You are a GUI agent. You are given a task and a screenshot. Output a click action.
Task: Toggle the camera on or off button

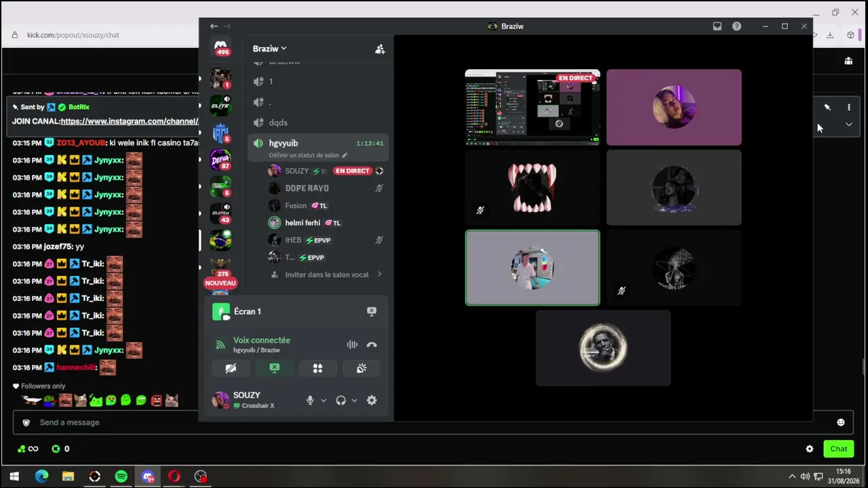click(231, 368)
